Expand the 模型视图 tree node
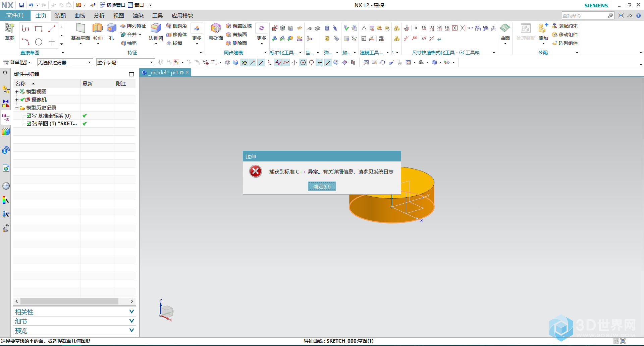 pyautogui.click(x=16, y=91)
